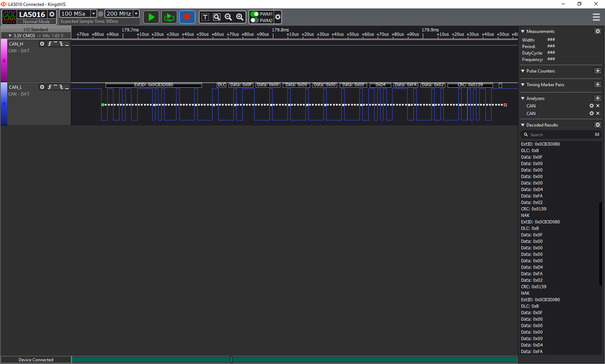This screenshot has width=605, height=364.
Task: Add a new protocol analyzer
Action: 597,98
